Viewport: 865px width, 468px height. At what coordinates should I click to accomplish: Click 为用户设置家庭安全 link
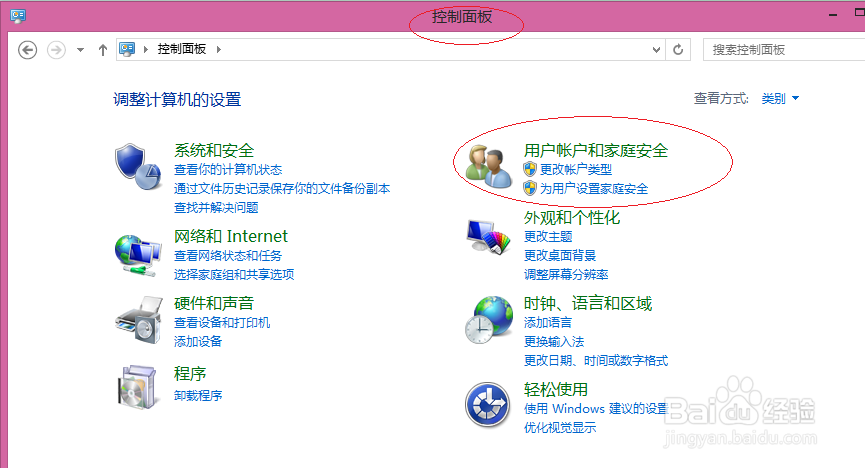(x=594, y=189)
